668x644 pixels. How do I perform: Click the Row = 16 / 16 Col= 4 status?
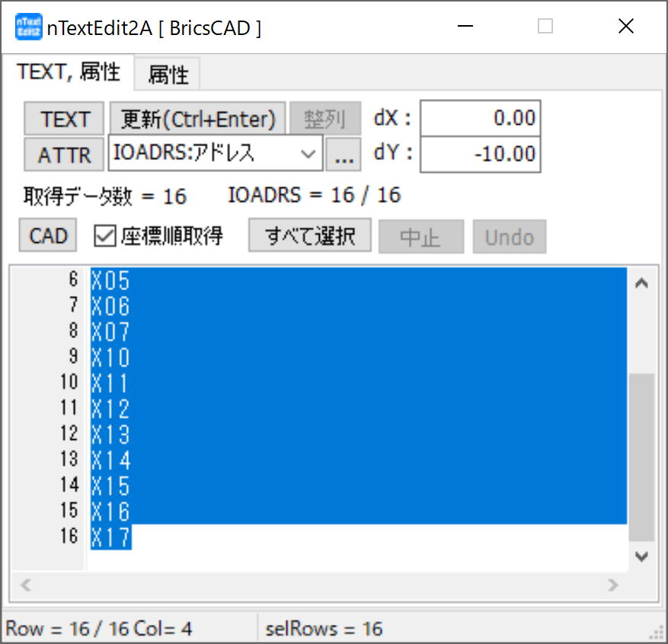(98, 629)
